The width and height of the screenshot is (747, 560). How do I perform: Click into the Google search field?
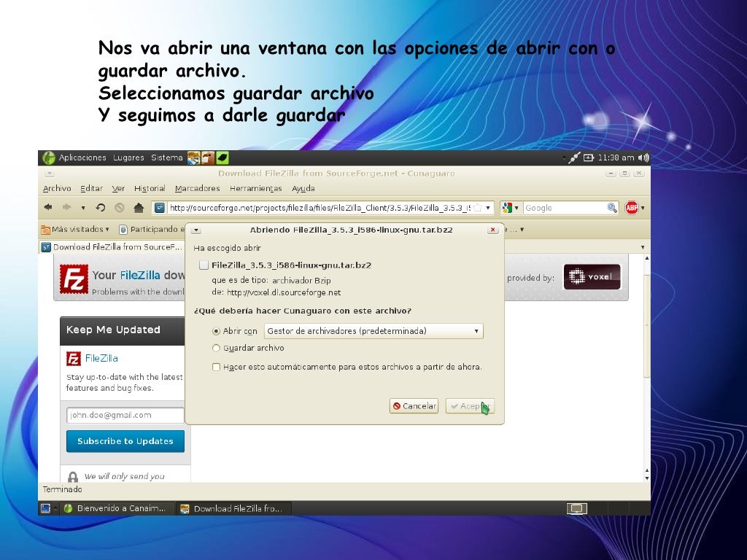[x=565, y=208]
